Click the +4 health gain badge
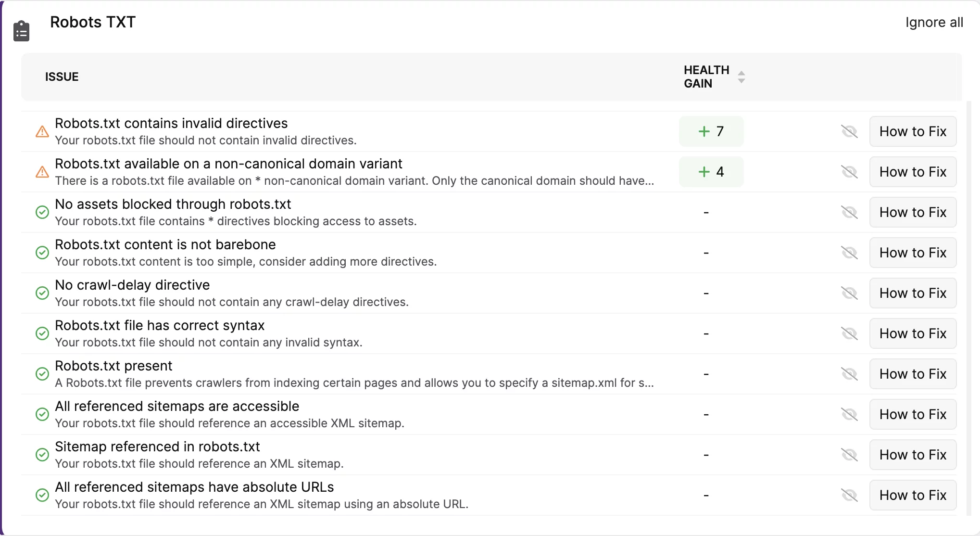Viewport: 980px width, 536px height. click(711, 172)
